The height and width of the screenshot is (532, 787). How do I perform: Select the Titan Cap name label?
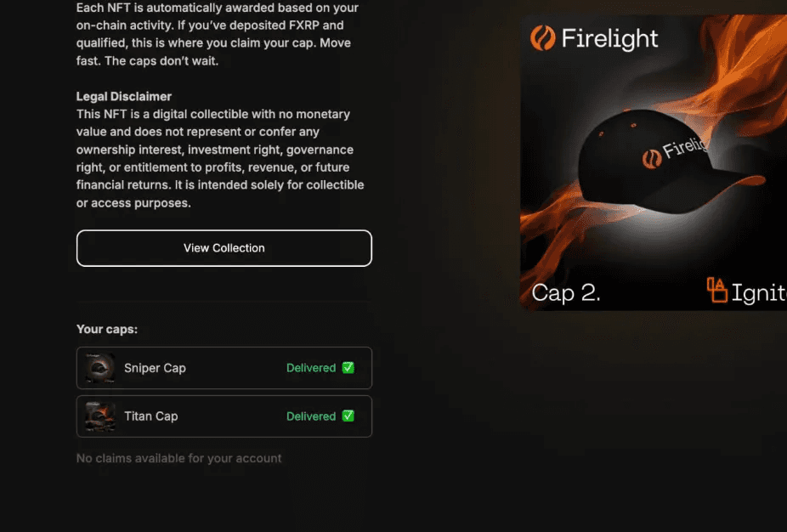pos(150,416)
